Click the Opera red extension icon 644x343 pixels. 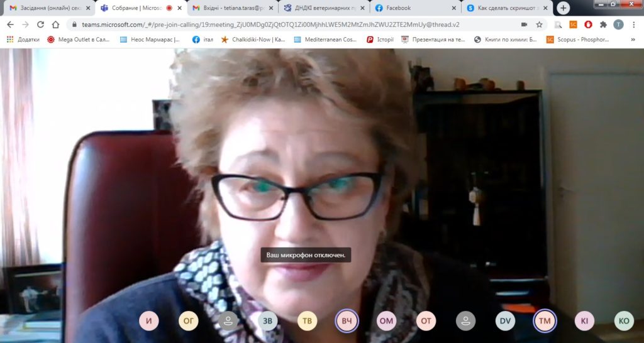(x=588, y=24)
